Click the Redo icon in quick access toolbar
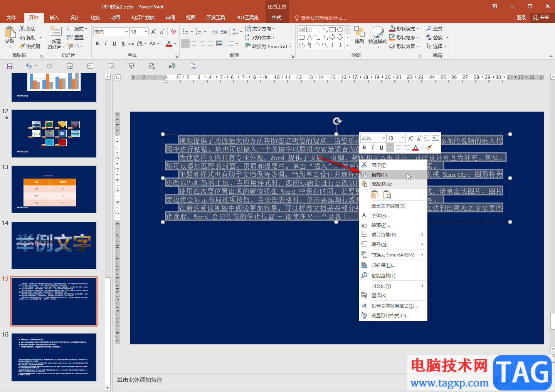 tap(49, 66)
